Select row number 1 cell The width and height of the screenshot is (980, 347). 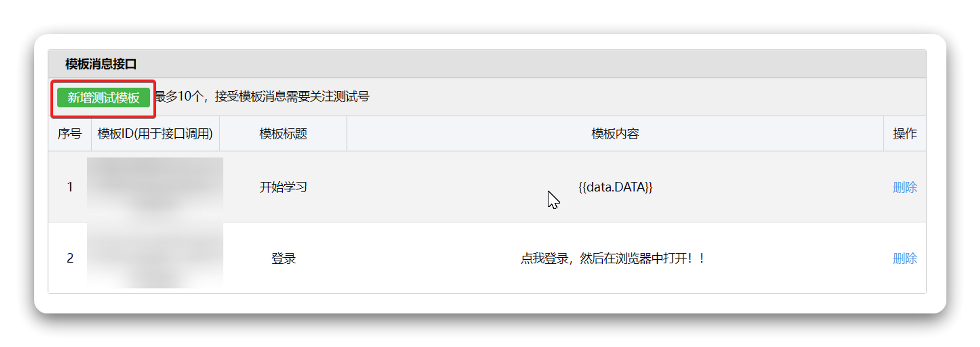point(70,187)
